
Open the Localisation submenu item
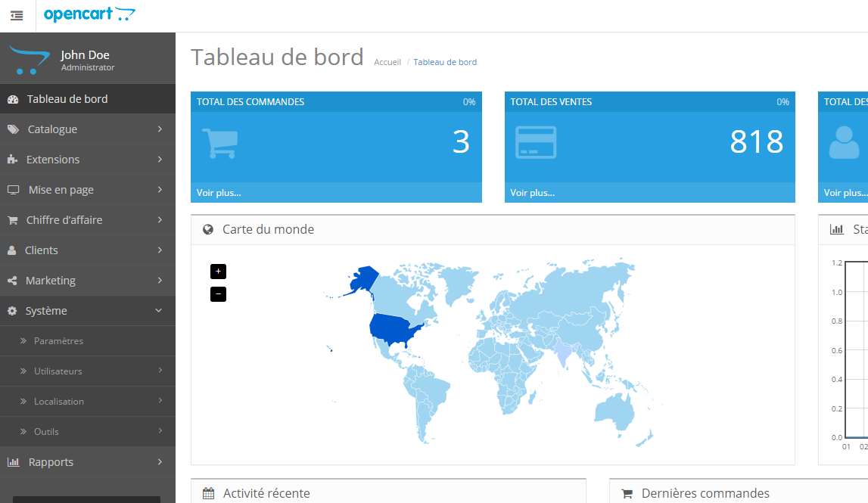[88, 401]
